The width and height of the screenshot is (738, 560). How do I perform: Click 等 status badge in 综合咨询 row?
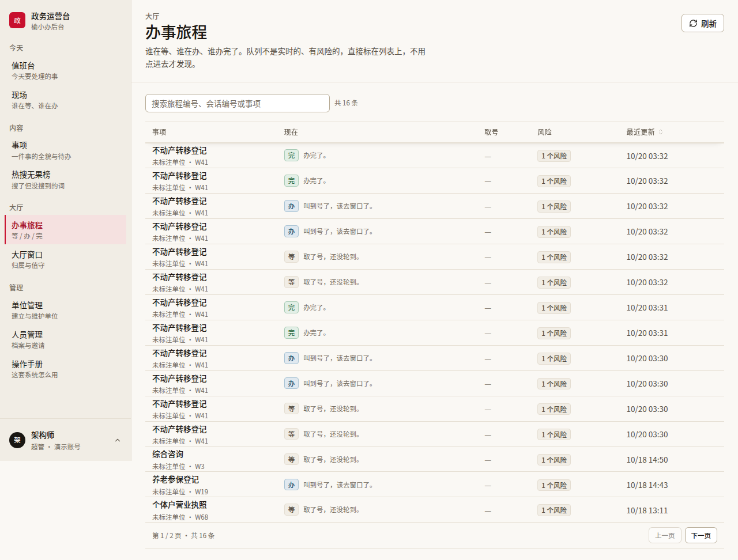(x=291, y=460)
